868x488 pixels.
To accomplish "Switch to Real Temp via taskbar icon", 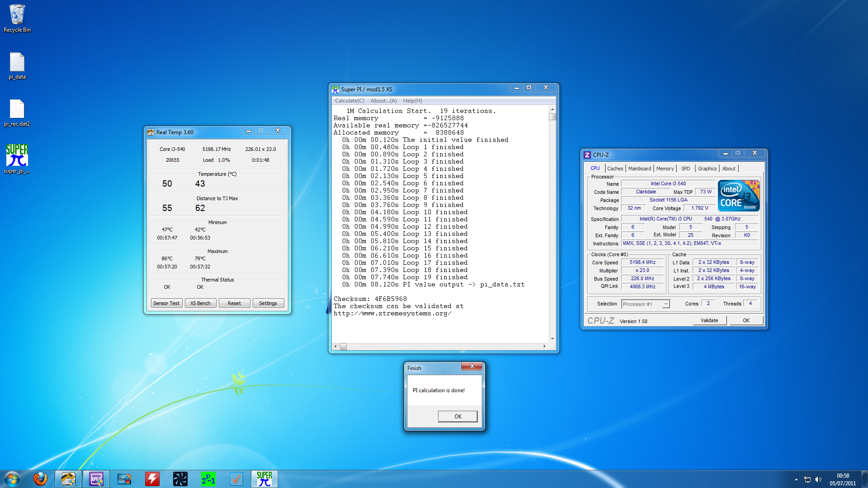I will [68, 479].
